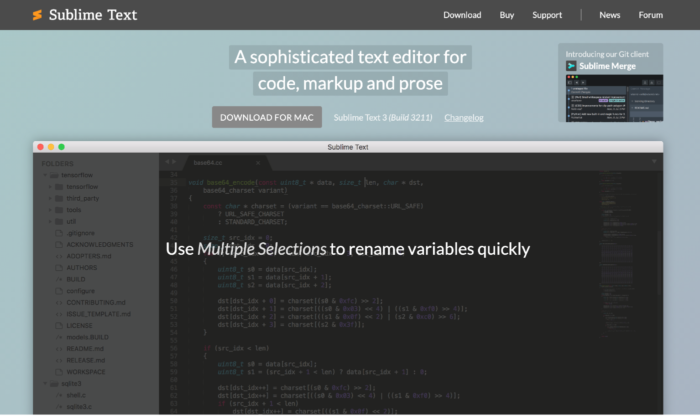Screen dimensions: 700x420
Task: Click the 'Sublime Text 3 (Build 3211)' text
Action: click(x=383, y=118)
